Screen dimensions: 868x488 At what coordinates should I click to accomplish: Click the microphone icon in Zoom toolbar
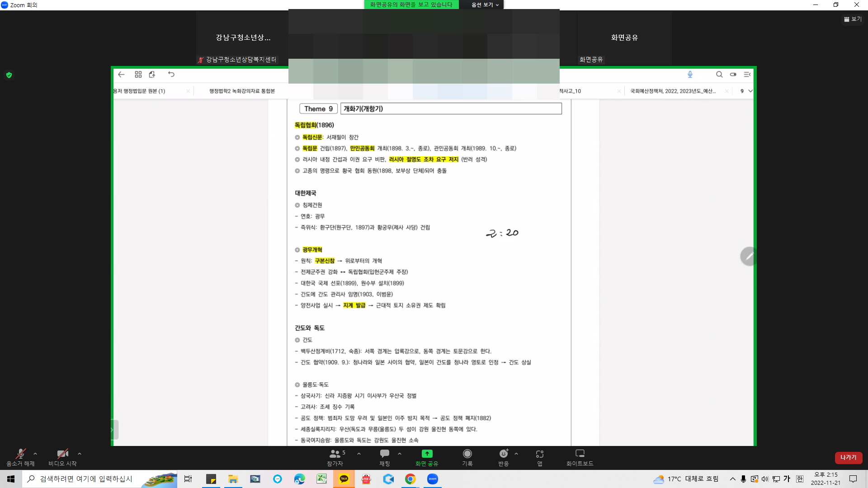tap(20, 454)
